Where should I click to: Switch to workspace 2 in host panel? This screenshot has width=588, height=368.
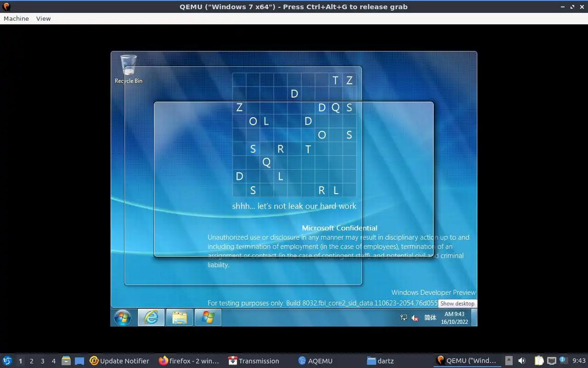click(x=31, y=361)
